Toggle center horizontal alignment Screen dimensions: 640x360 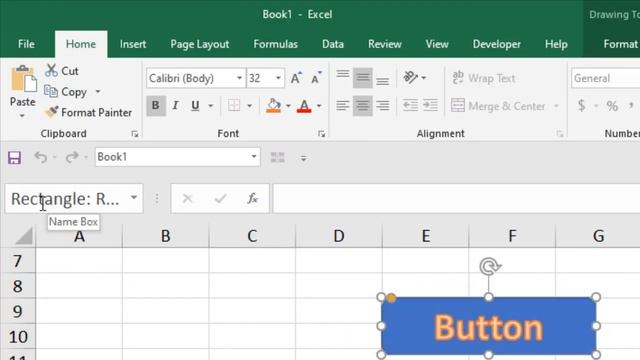click(x=362, y=106)
